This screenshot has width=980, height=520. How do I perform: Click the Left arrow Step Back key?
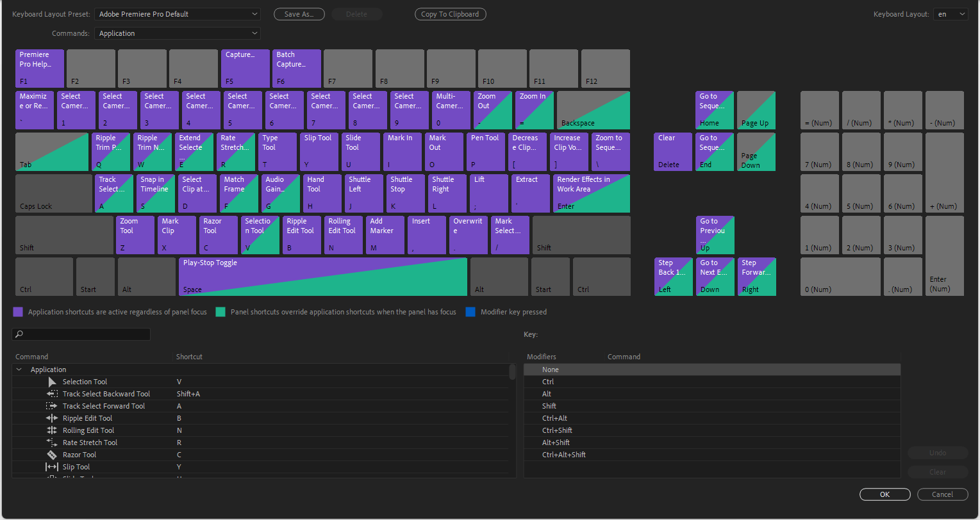[x=673, y=277]
